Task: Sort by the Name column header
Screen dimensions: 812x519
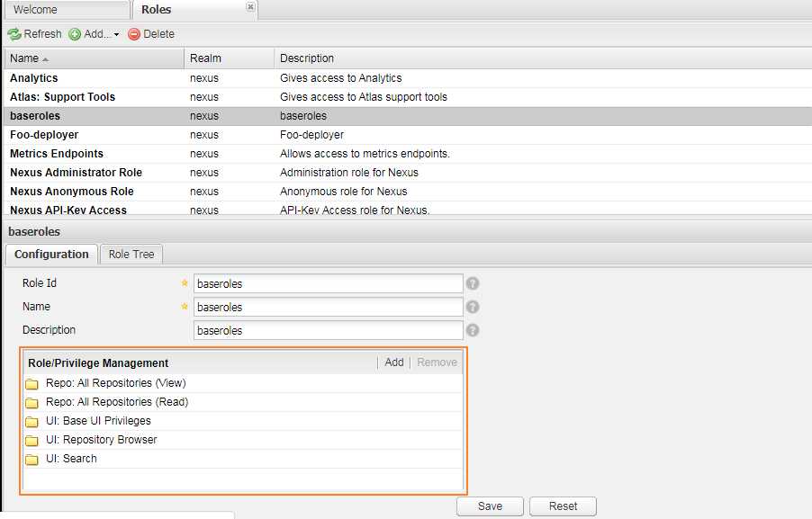Action: (x=94, y=58)
